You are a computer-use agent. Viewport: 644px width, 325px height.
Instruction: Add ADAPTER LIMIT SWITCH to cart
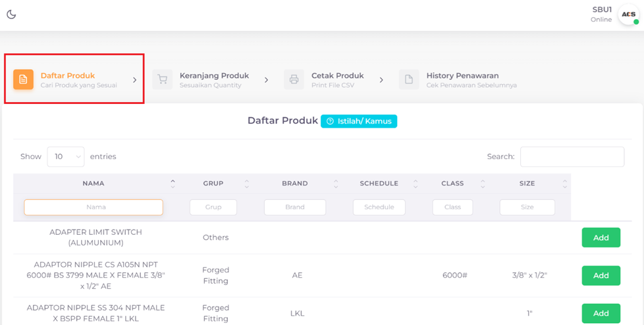(x=601, y=238)
